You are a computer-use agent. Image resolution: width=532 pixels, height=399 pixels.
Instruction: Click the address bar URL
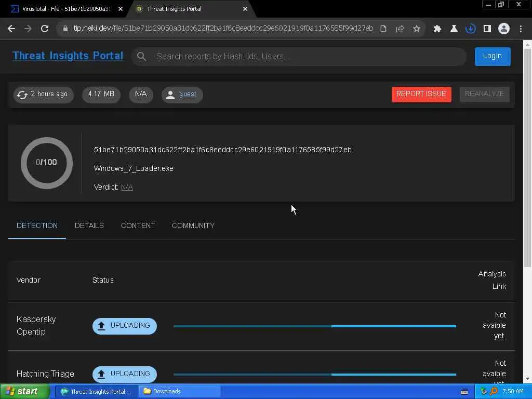click(x=223, y=29)
